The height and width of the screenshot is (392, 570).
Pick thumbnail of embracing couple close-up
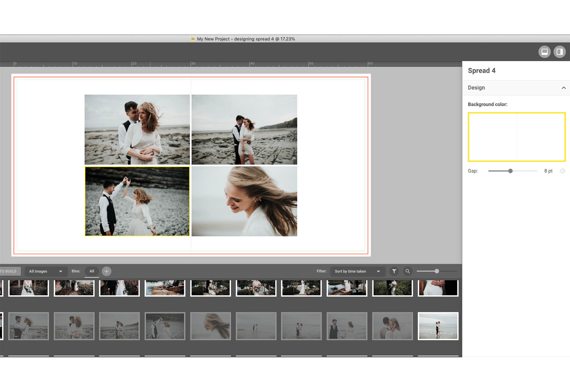[74, 326]
